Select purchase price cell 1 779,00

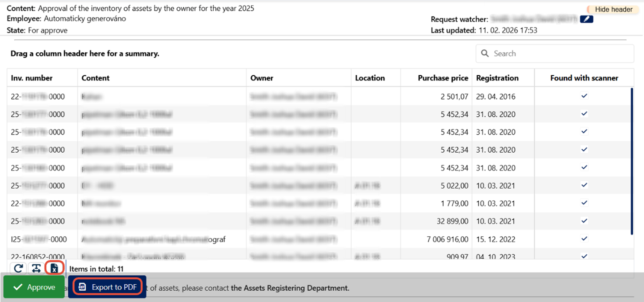pyautogui.click(x=436, y=203)
